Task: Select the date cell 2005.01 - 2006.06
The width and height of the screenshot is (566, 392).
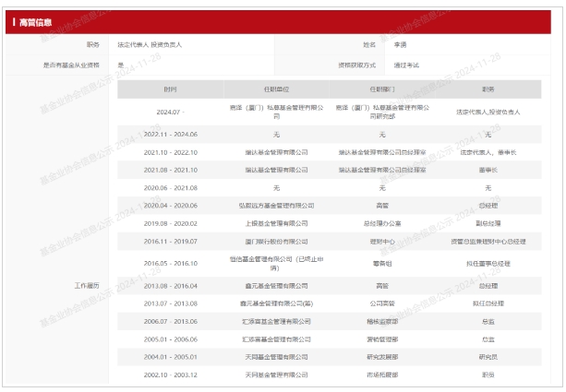Action: click(171, 339)
